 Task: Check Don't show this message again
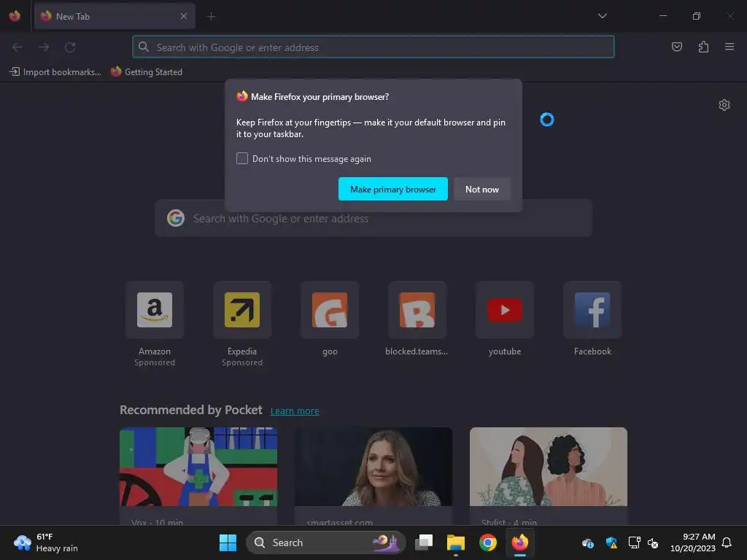point(242,158)
